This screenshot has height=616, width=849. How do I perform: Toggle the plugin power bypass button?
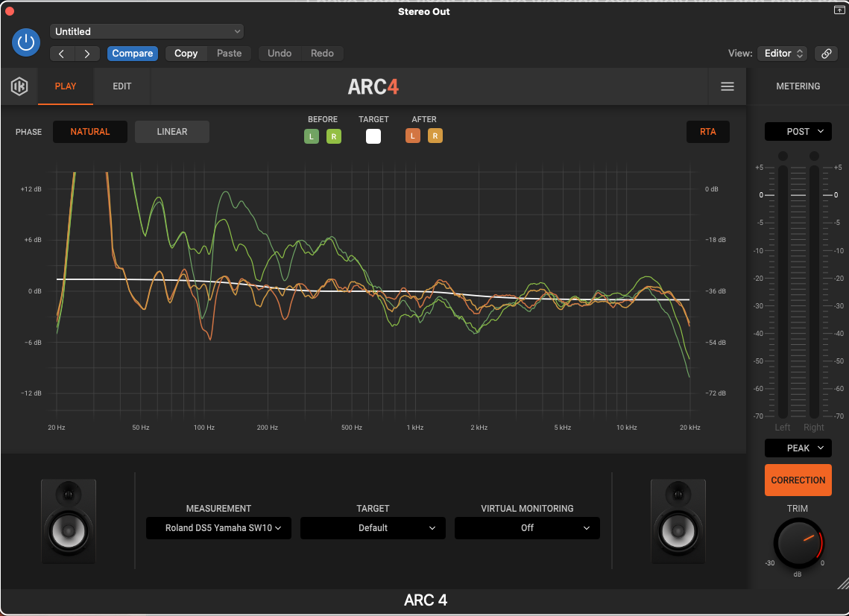26,42
